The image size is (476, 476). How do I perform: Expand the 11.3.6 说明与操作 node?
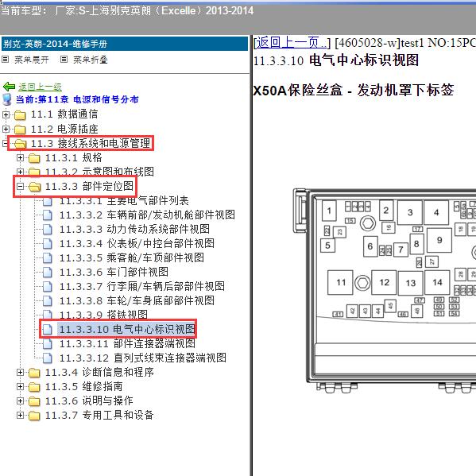(x=20, y=401)
